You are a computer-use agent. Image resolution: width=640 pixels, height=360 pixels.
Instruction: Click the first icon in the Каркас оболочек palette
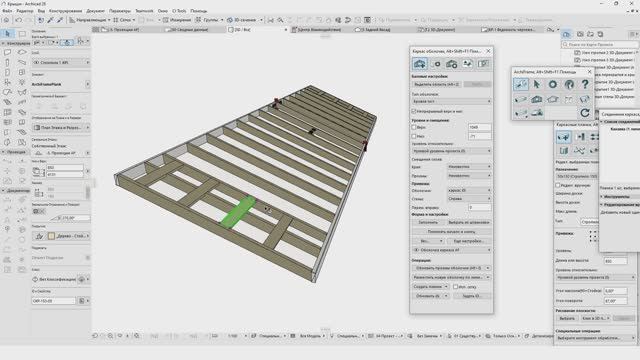[x=420, y=64]
